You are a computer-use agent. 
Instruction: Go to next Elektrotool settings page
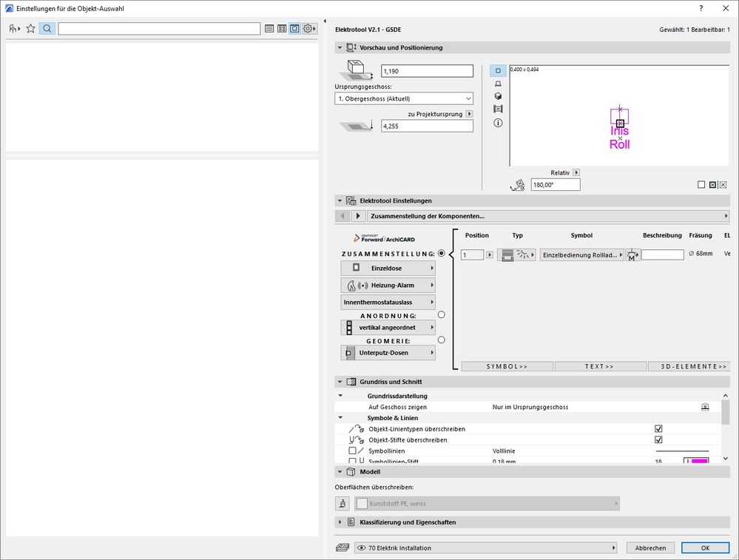point(358,216)
